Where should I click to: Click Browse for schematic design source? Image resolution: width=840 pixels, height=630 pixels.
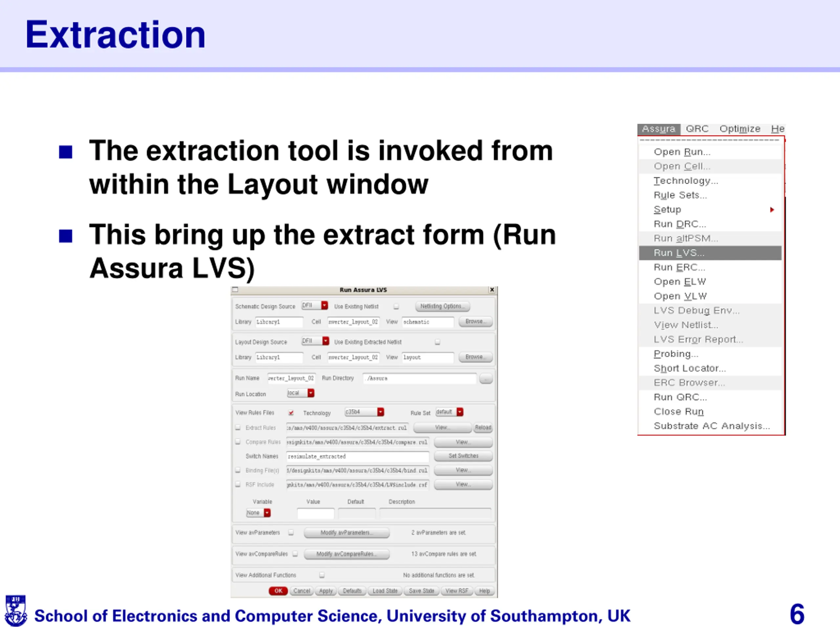pyautogui.click(x=476, y=322)
